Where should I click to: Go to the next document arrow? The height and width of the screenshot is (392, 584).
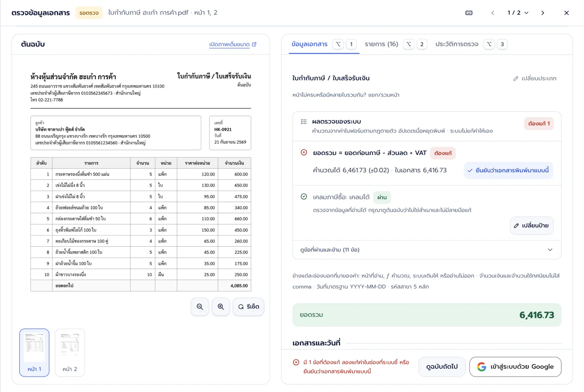(543, 13)
